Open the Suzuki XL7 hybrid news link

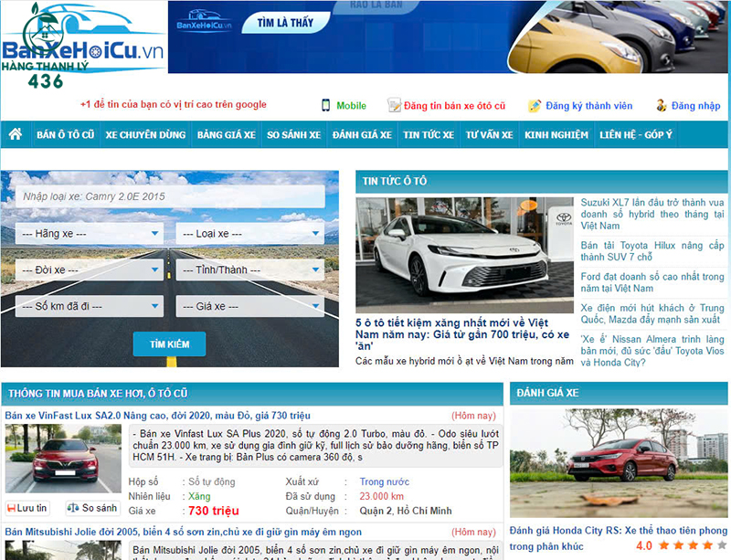pos(652,214)
